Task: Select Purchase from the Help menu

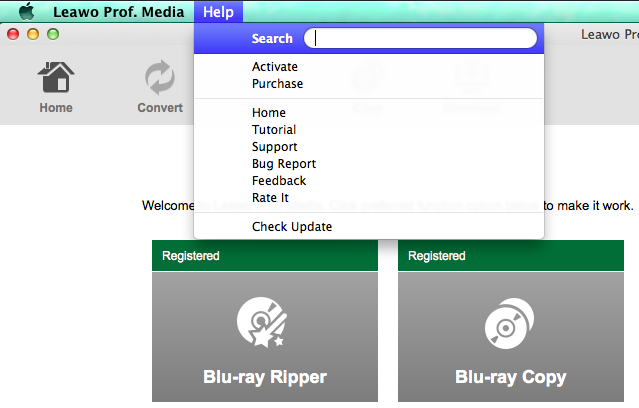Action: (x=369, y=84)
